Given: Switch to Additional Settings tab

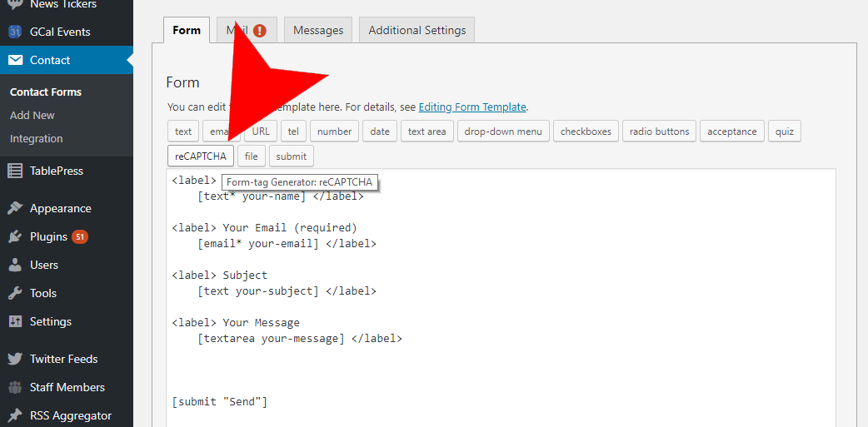Looking at the screenshot, I should tap(417, 30).
